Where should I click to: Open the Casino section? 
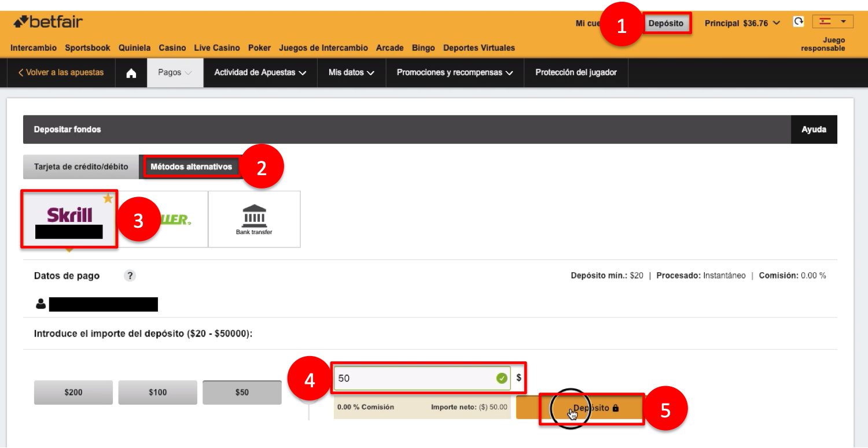172,48
